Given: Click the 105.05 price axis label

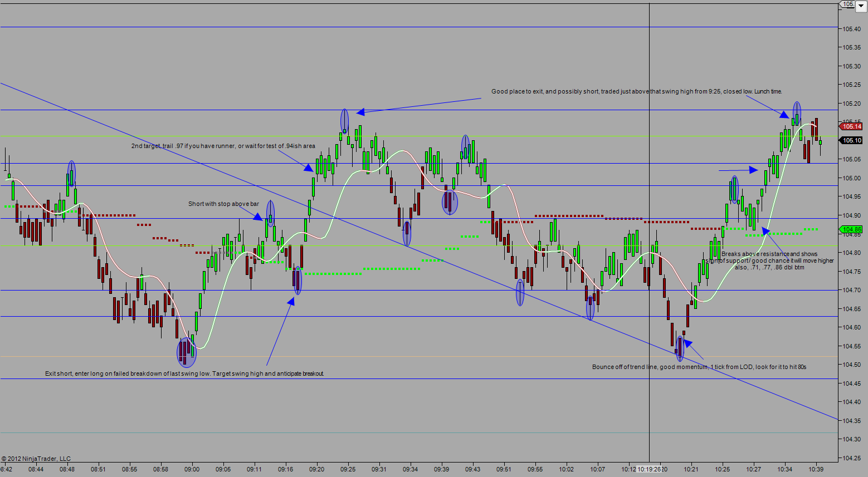Looking at the screenshot, I should coord(851,159).
